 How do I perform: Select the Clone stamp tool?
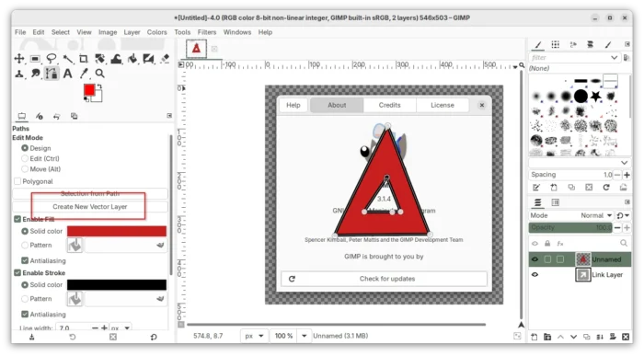[x=19, y=74]
